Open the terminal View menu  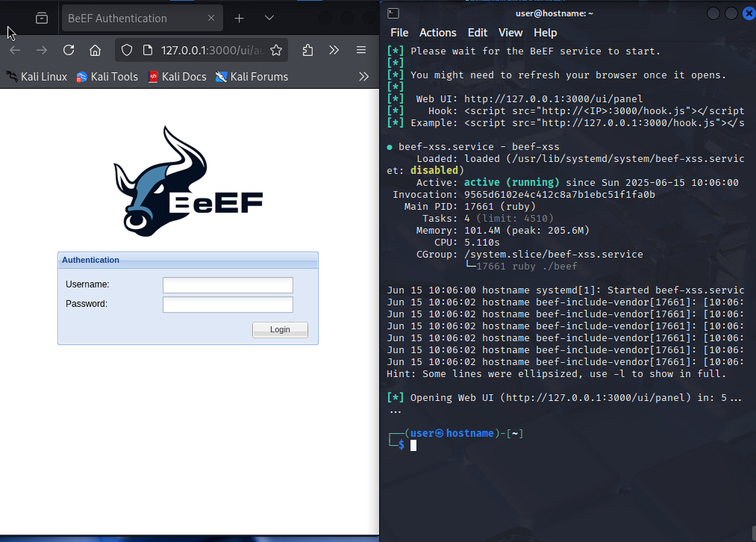(x=510, y=33)
